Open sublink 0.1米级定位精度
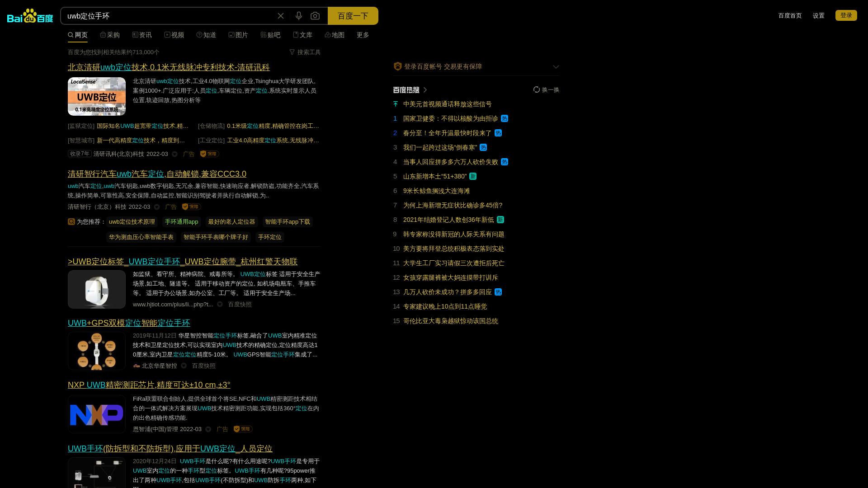Image resolution: width=868 pixels, height=488 pixels. click(273, 126)
